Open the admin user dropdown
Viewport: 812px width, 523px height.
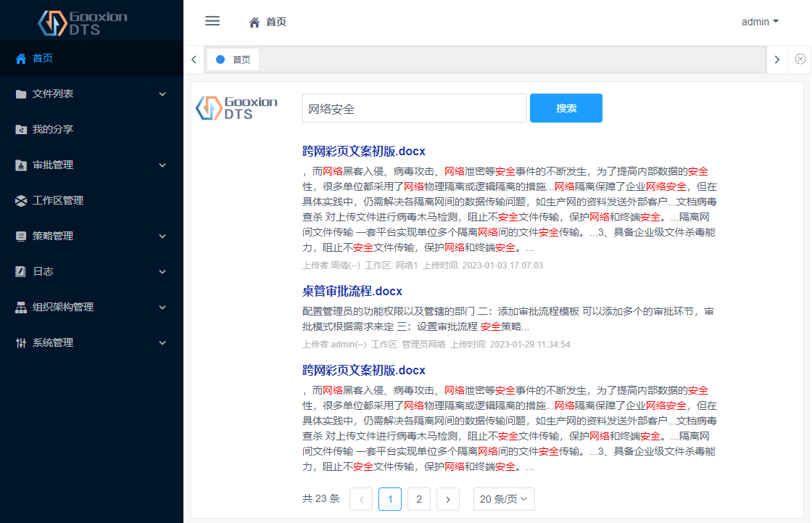point(760,22)
